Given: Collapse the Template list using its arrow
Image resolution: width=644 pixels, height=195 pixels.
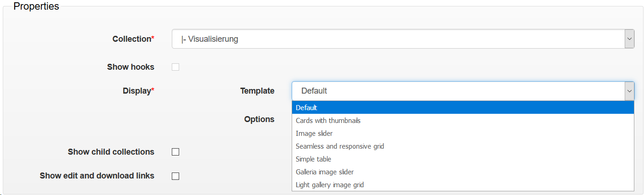Looking at the screenshot, I should tap(629, 91).
